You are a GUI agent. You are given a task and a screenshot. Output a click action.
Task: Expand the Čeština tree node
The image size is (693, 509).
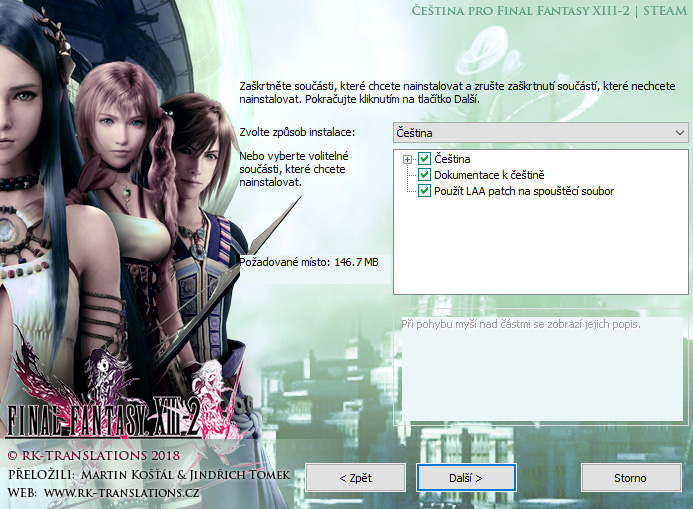tap(407, 160)
